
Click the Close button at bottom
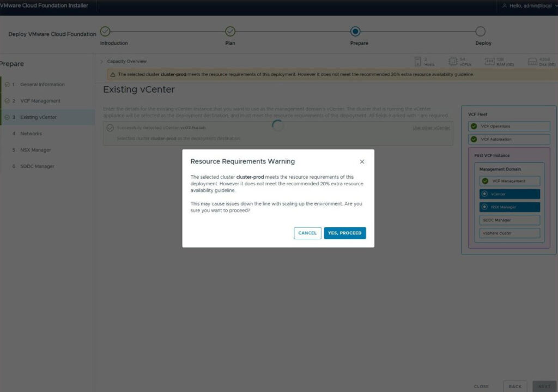pos(481,387)
